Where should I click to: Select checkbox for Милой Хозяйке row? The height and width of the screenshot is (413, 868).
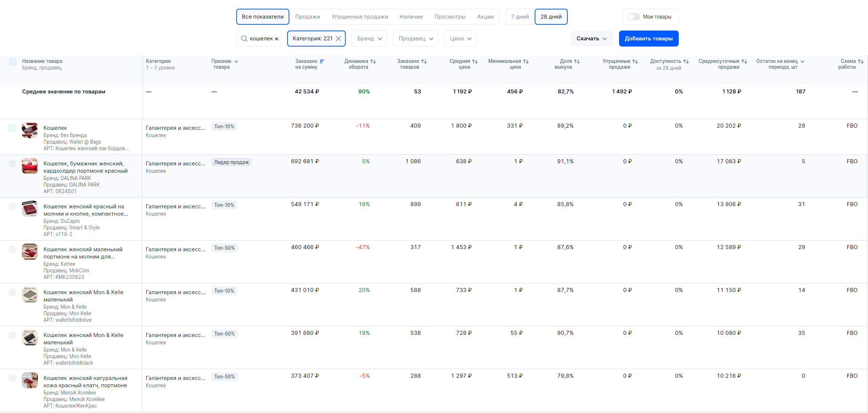12,378
